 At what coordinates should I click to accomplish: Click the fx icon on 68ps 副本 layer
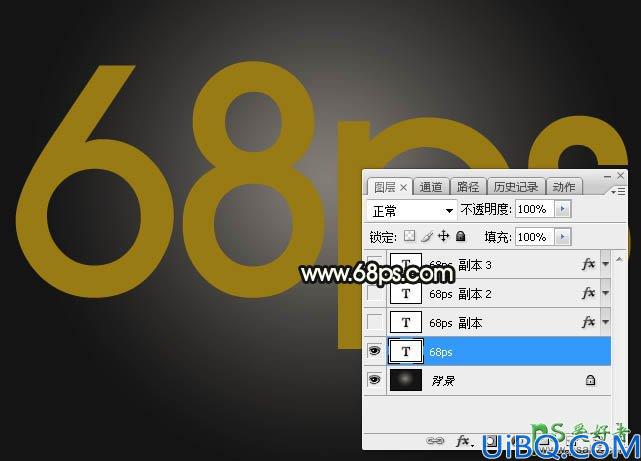(588, 322)
